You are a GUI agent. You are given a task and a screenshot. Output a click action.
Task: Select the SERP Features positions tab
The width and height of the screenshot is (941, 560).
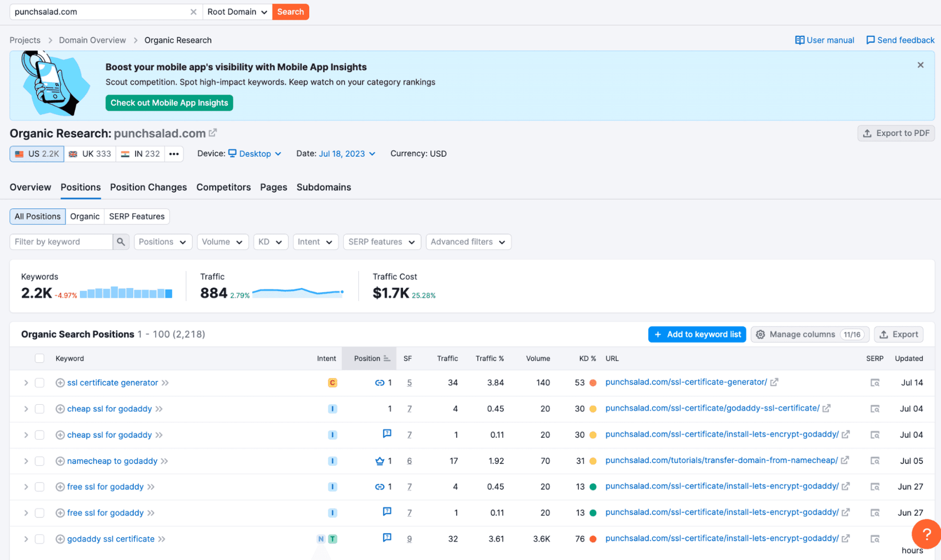click(137, 217)
